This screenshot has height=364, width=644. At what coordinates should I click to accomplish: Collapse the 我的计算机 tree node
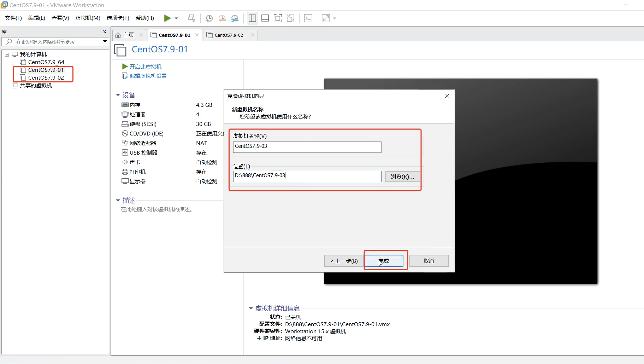click(7, 54)
